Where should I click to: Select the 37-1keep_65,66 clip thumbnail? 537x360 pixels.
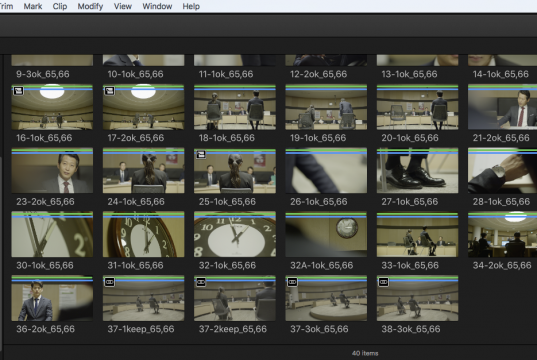pyautogui.click(x=143, y=298)
